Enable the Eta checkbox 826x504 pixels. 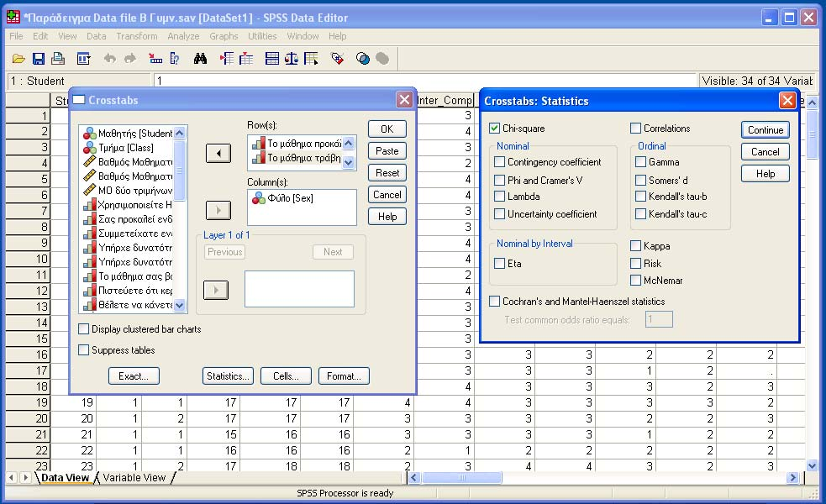coord(499,263)
